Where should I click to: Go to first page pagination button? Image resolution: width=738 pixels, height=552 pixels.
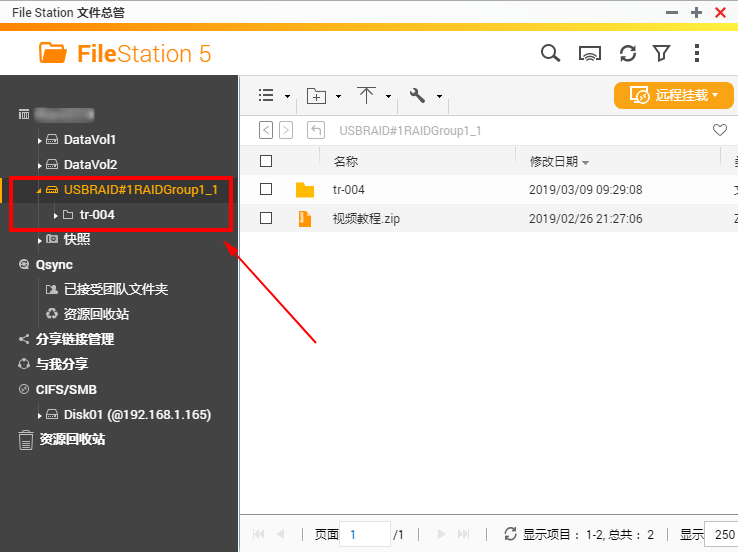tap(258, 534)
